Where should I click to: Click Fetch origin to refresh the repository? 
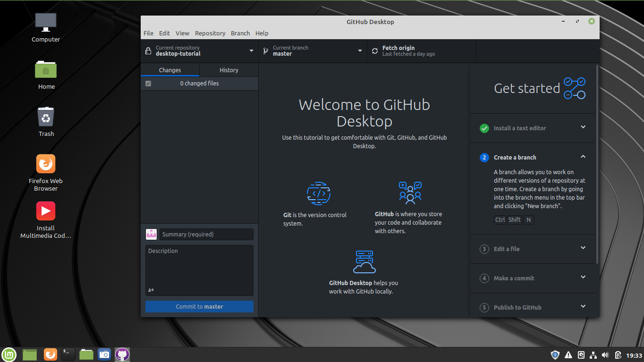[x=399, y=51]
